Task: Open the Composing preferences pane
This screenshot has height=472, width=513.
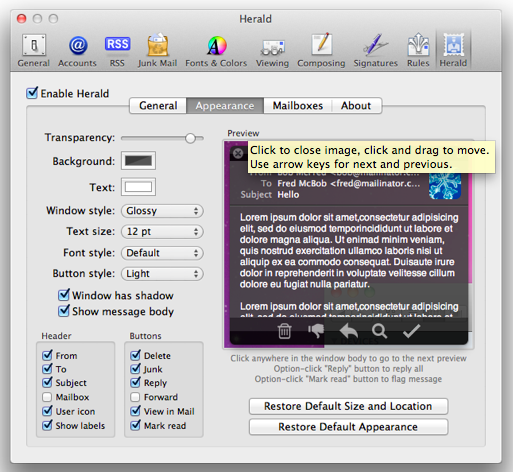Action: (x=321, y=51)
